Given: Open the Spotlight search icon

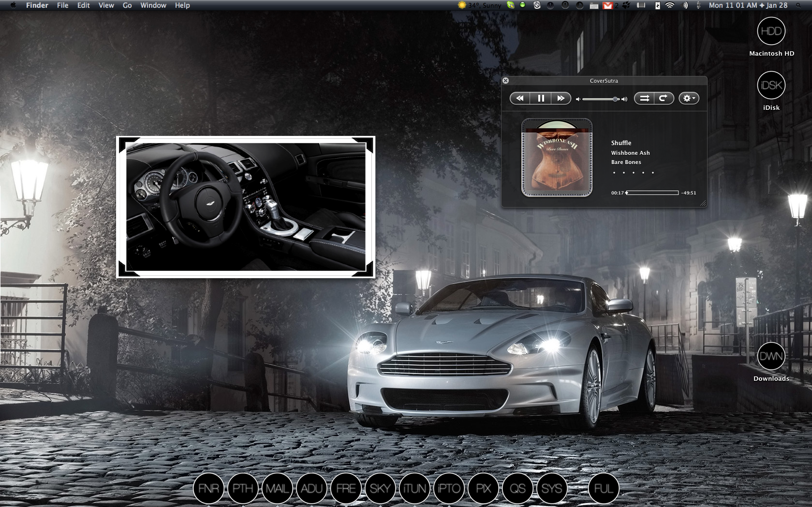Looking at the screenshot, I should click(798, 5).
